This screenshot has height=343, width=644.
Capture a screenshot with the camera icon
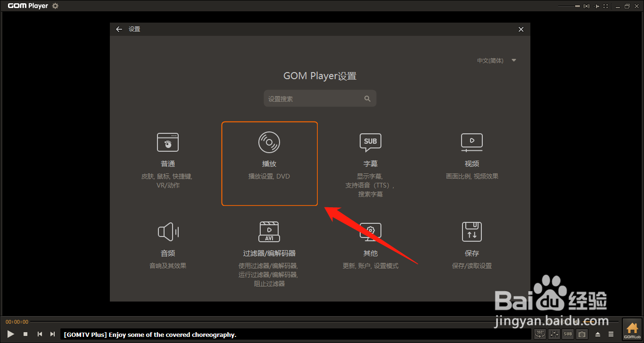click(x=582, y=334)
